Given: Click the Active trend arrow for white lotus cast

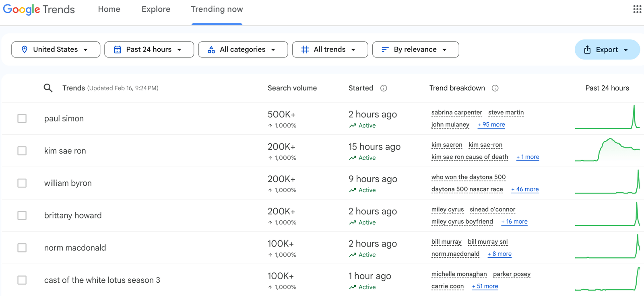Looking at the screenshot, I should 353,287.
